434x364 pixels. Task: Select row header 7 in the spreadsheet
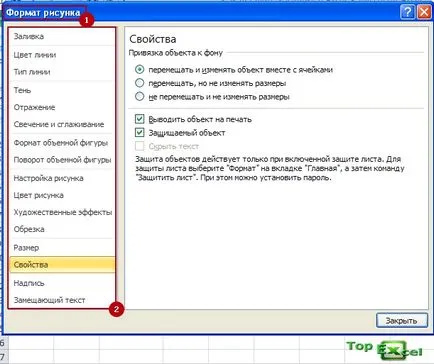tap(4, 357)
